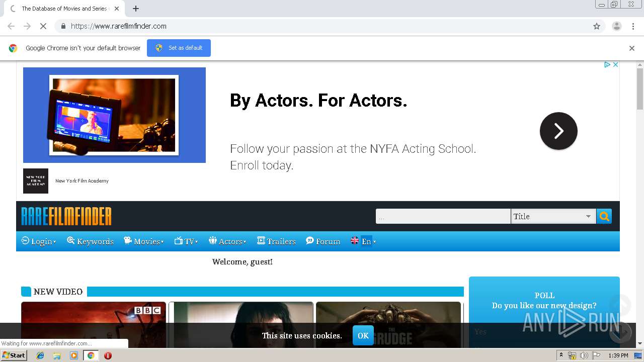Click the page vertical scrollbar thumb
Screen dimensions: 644x362
(640, 88)
